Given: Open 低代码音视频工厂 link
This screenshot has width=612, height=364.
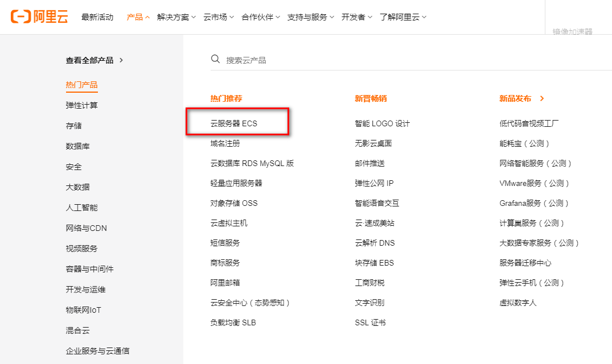Looking at the screenshot, I should [529, 123].
